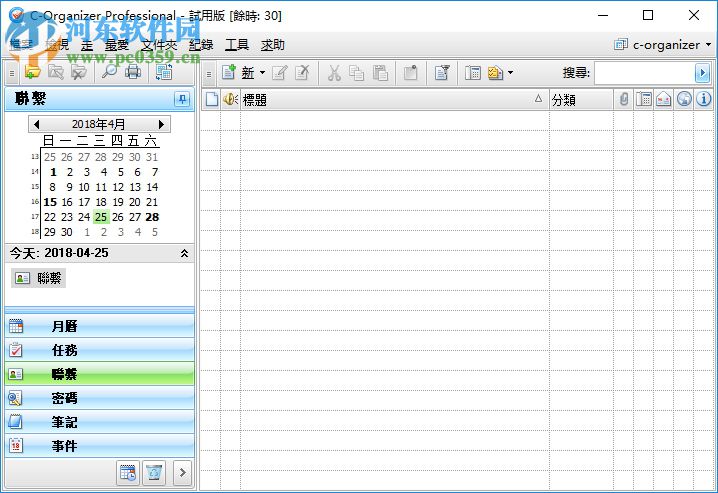Image resolution: width=718 pixels, height=493 pixels.
Task: Click the 2018年4月 month header
Action: (x=98, y=124)
